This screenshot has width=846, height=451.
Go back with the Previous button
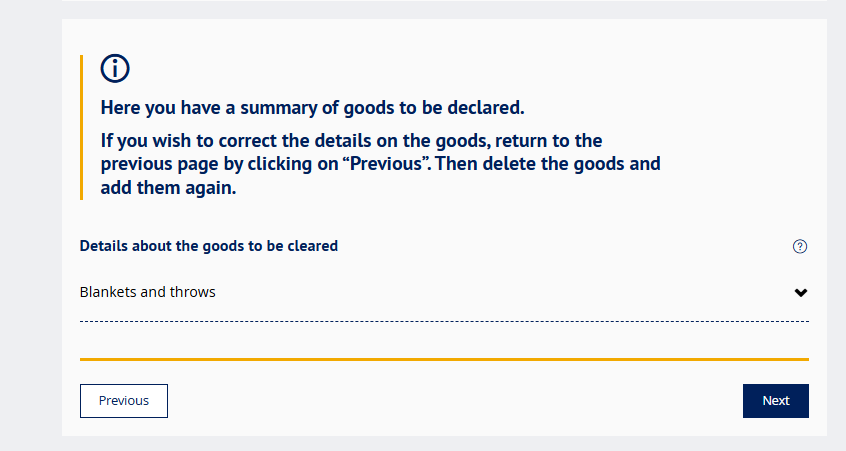click(x=124, y=401)
